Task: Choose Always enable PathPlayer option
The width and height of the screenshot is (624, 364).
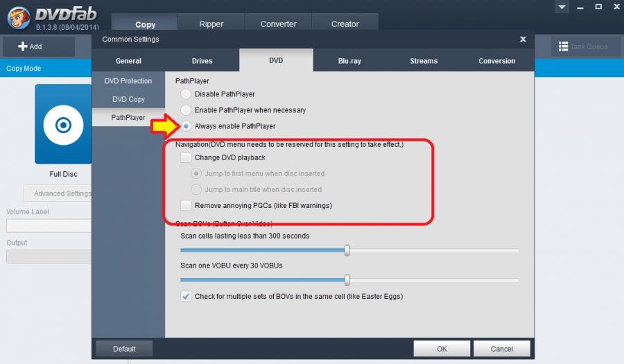Action: point(186,126)
